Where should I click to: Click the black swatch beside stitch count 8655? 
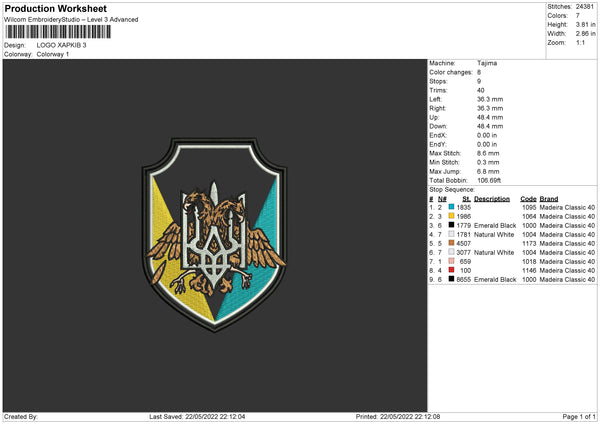pyautogui.click(x=452, y=279)
